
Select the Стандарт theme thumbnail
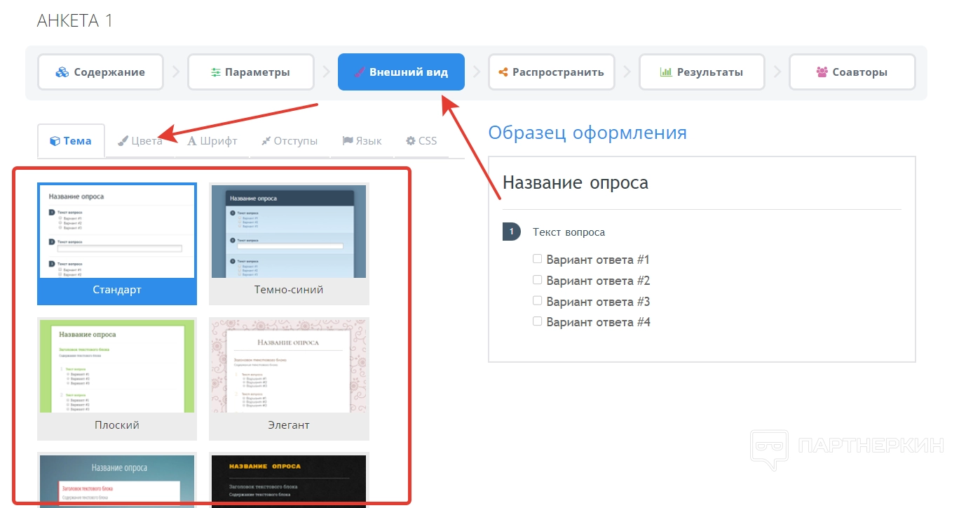tap(117, 232)
